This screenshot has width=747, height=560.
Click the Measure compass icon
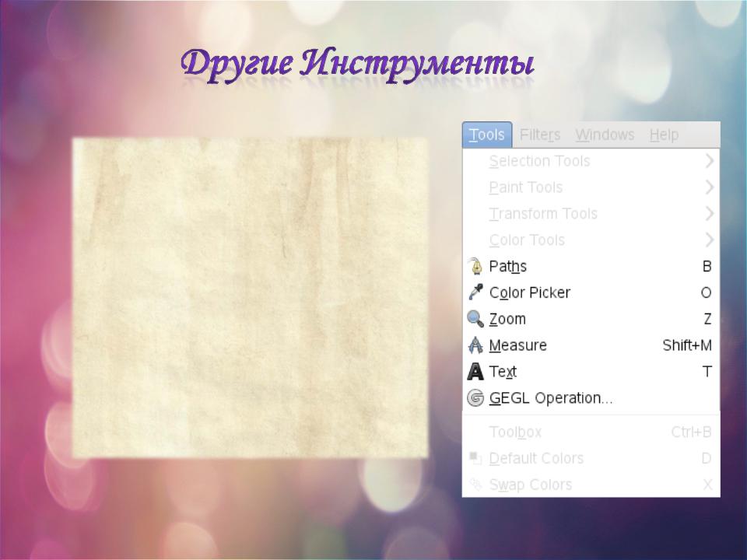475,345
